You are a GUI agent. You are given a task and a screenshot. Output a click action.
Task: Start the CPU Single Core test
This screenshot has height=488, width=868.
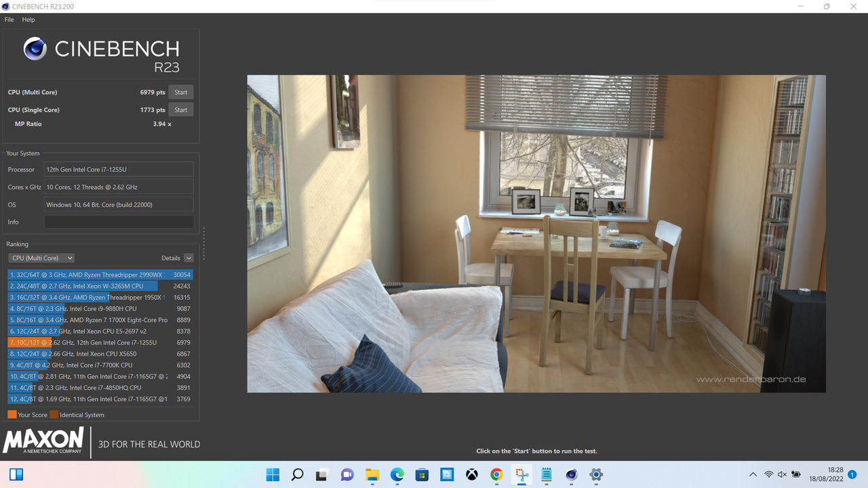click(x=180, y=110)
